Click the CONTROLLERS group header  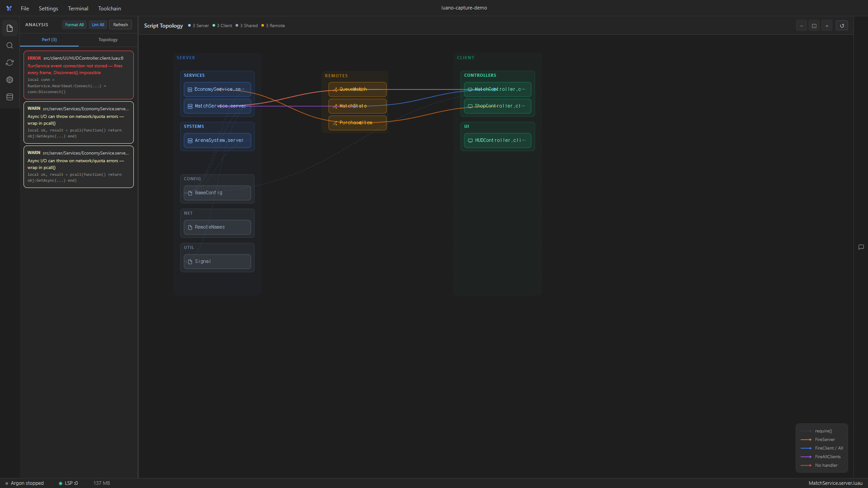[x=480, y=75]
